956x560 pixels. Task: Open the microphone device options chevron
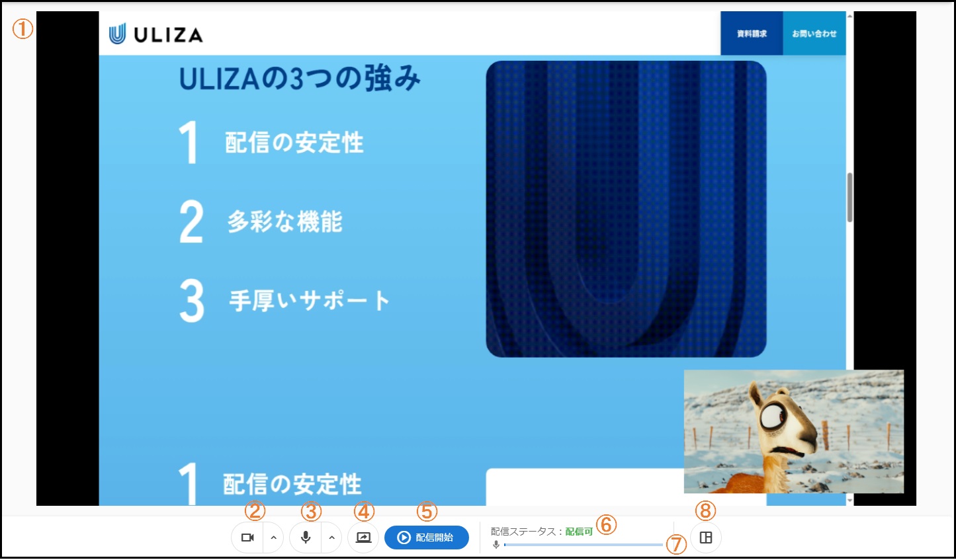331,538
